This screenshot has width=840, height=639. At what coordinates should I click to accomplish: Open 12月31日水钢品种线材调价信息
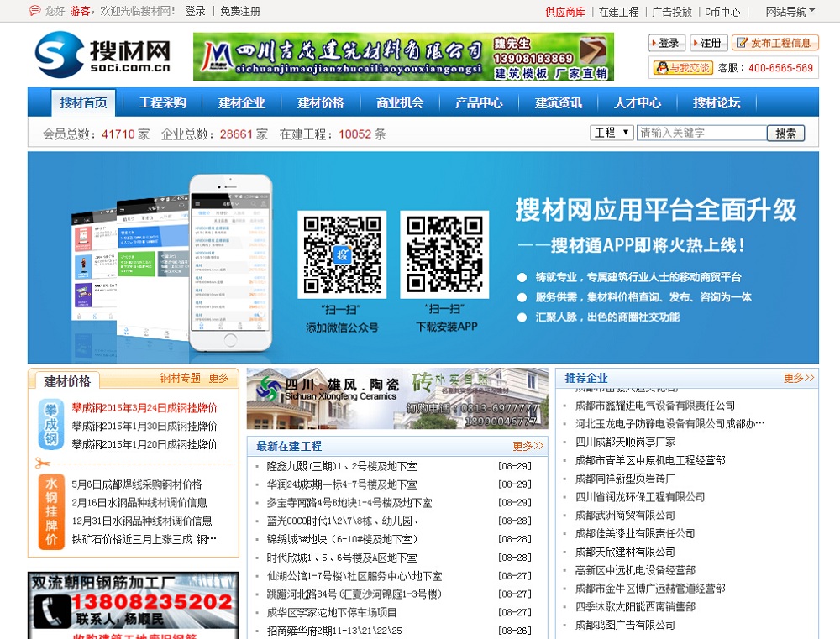point(142,521)
